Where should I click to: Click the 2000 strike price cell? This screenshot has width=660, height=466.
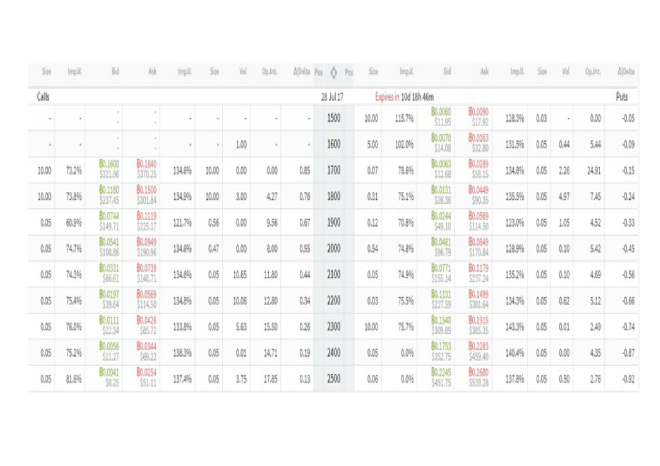click(333, 248)
